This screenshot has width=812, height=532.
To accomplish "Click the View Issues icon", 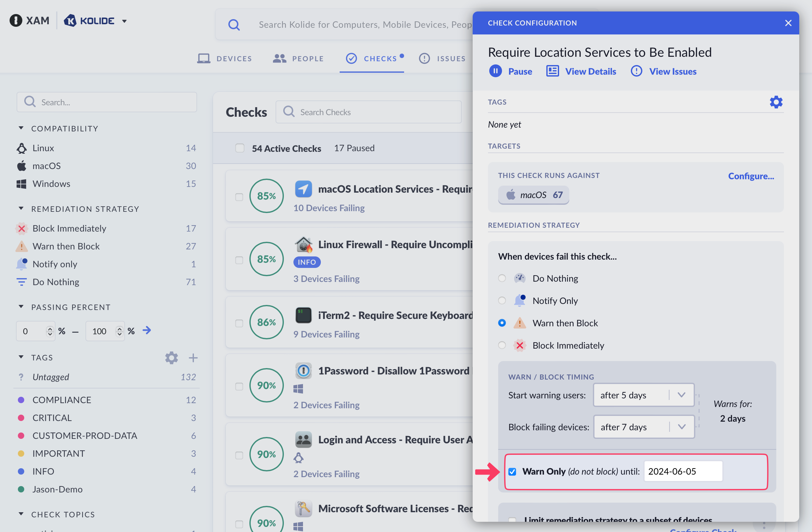I will (636, 71).
